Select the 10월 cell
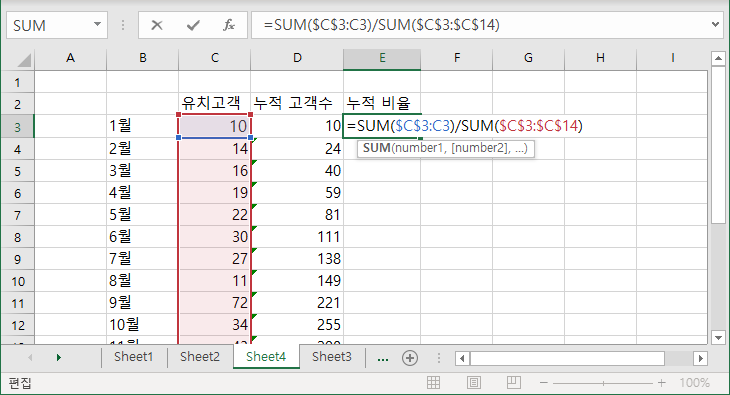730x395 pixels. click(x=142, y=324)
